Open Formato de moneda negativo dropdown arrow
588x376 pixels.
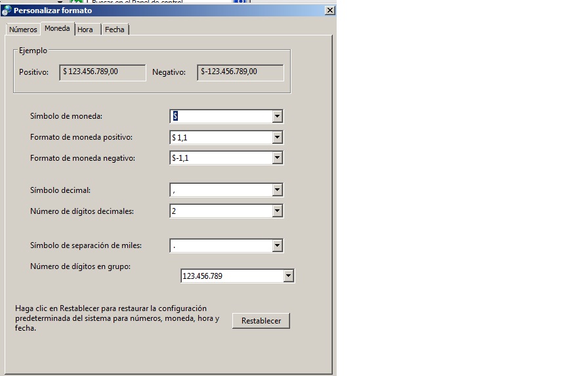click(277, 158)
